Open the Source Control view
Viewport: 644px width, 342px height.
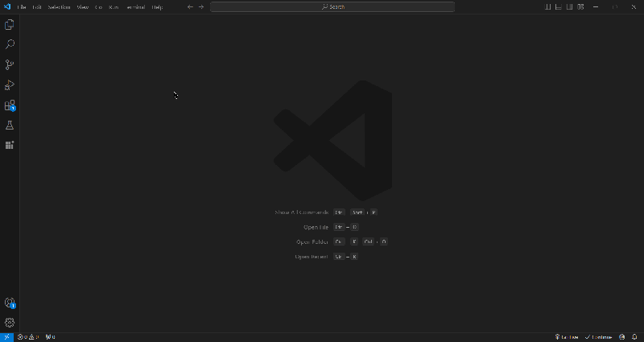point(10,64)
